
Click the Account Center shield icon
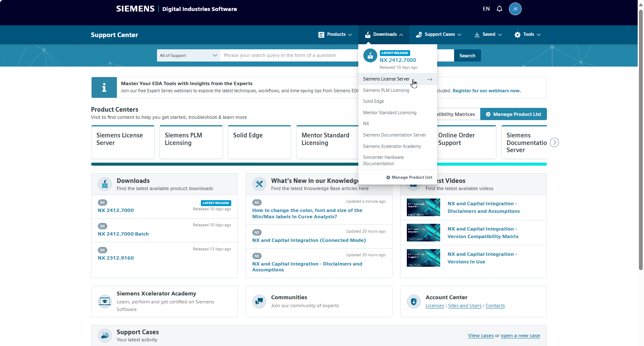[414, 301]
